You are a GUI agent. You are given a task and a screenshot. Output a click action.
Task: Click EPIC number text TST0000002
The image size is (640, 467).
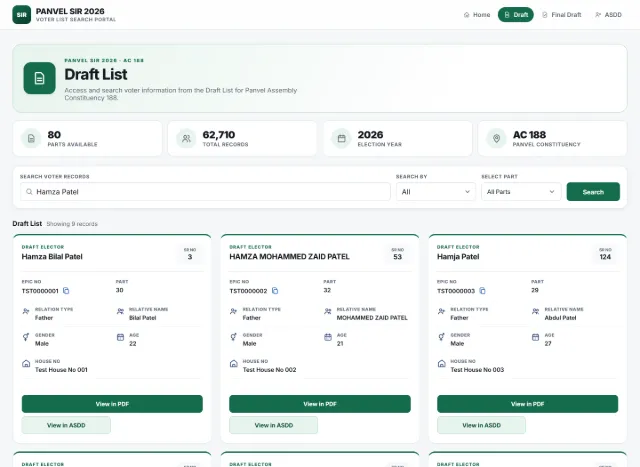[x=248, y=291]
